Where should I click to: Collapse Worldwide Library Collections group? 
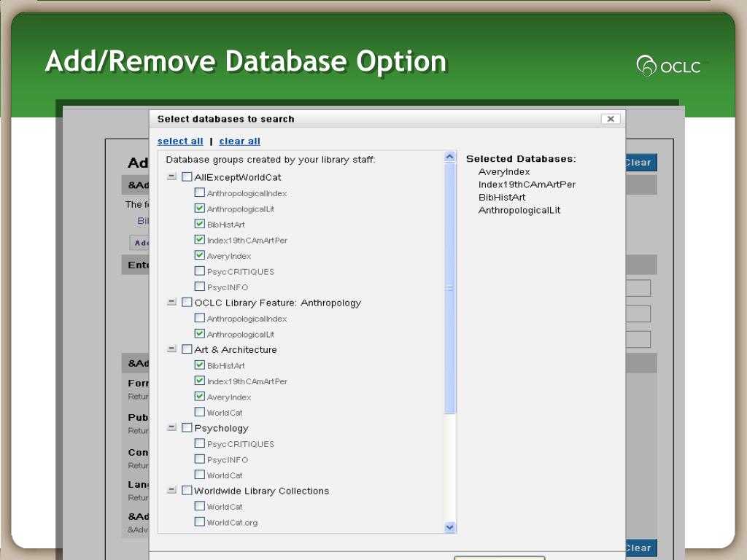pyautogui.click(x=171, y=490)
